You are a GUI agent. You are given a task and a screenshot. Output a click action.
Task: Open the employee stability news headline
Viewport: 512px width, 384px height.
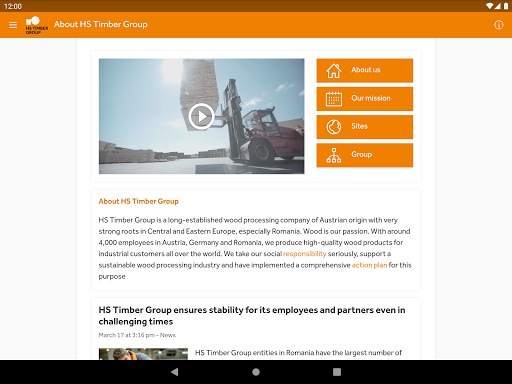click(x=252, y=316)
